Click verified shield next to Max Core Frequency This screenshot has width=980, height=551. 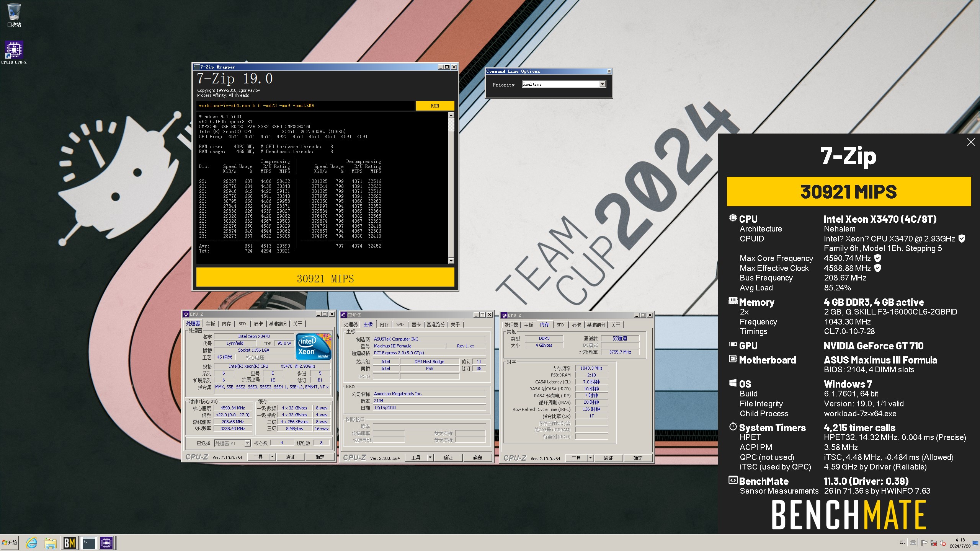(878, 258)
